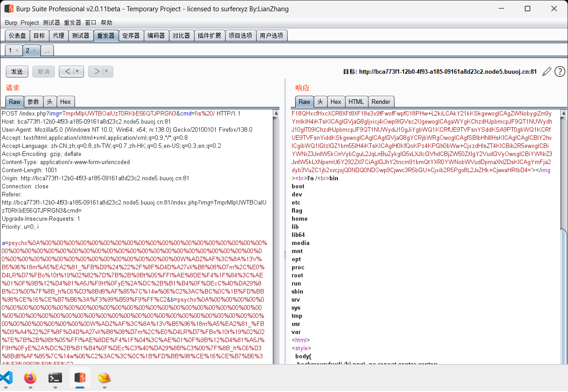Expand the forward history dropdown arrow
Viewport: 568px width, 392px height.
tap(107, 71)
